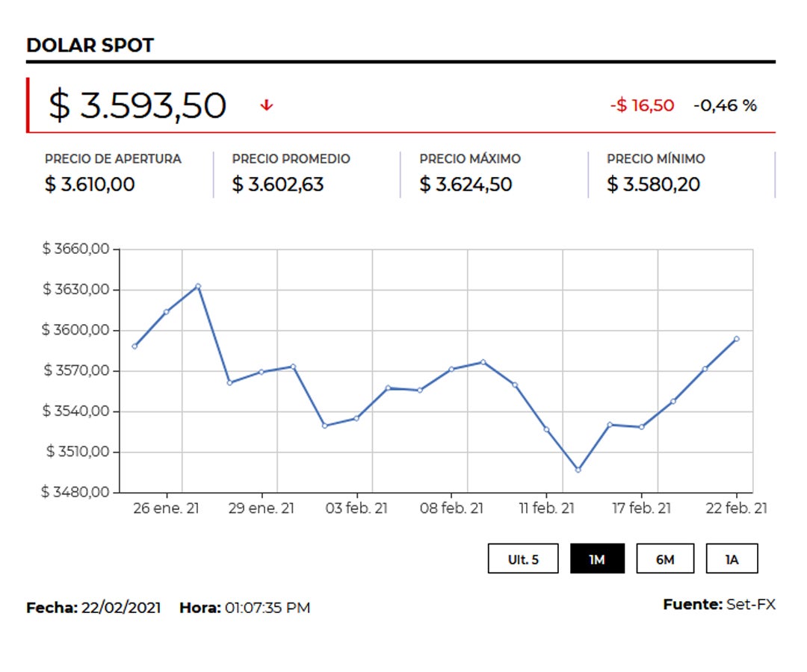Show the 1A yearly chart range
Viewport: 807px width, 672px height.
tap(732, 559)
